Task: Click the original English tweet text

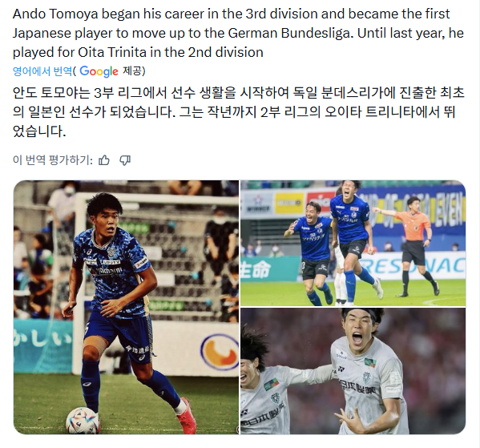Action: (238, 33)
